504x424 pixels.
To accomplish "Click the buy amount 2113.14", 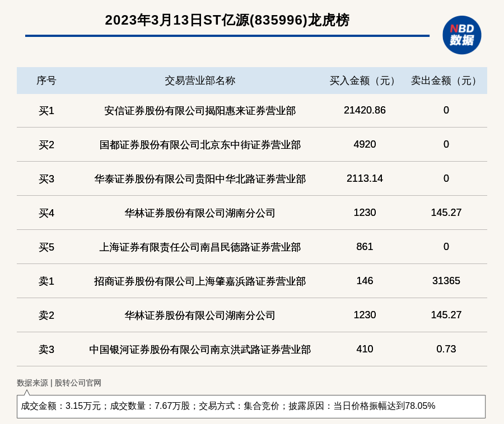I will pos(365,178).
